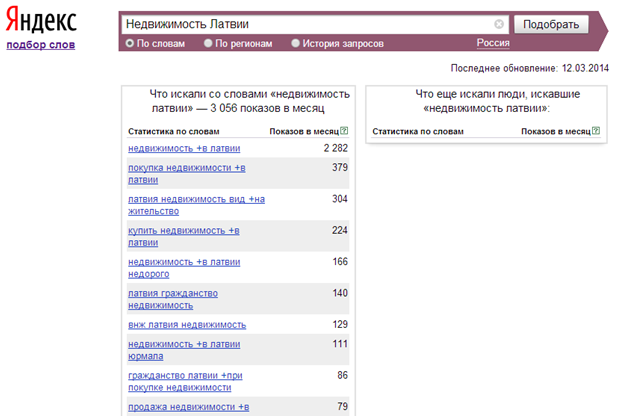Click the 224 impressions value

coord(340,230)
